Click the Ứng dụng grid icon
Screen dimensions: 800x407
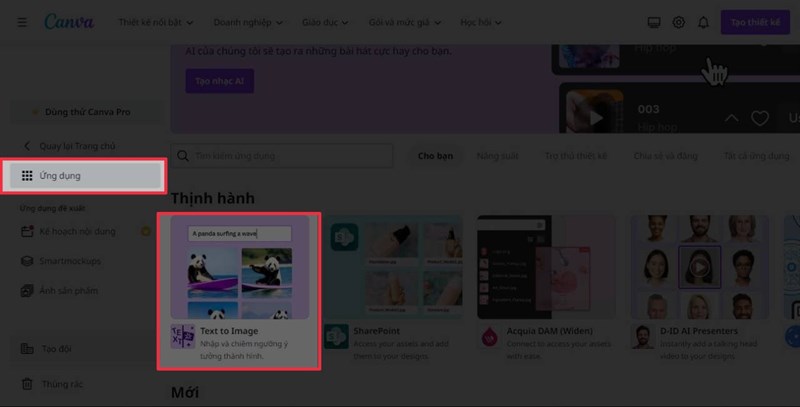pos(27,175)
